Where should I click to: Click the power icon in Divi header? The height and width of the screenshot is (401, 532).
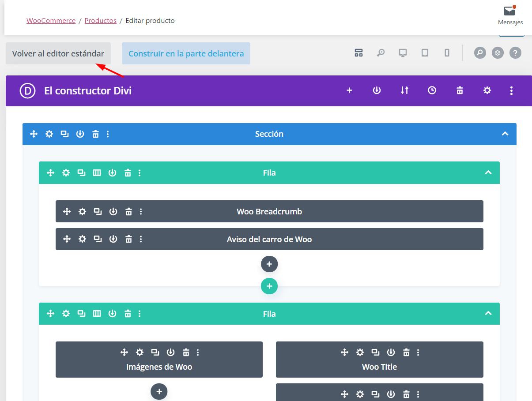[377, 90]
